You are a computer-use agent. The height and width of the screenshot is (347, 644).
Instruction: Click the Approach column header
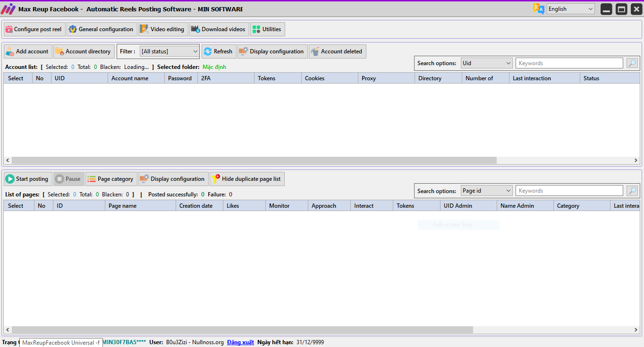329,206
